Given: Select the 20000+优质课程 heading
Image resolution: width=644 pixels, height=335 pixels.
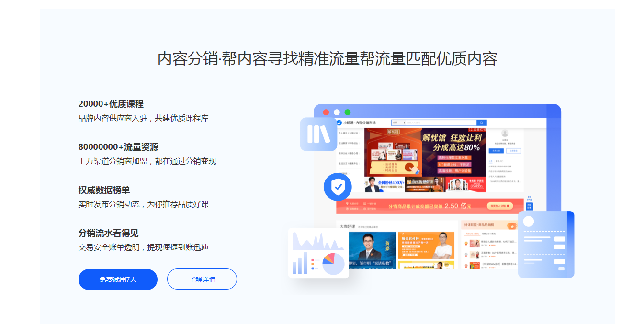Looking at the screenshot, I should coord(111,104).
